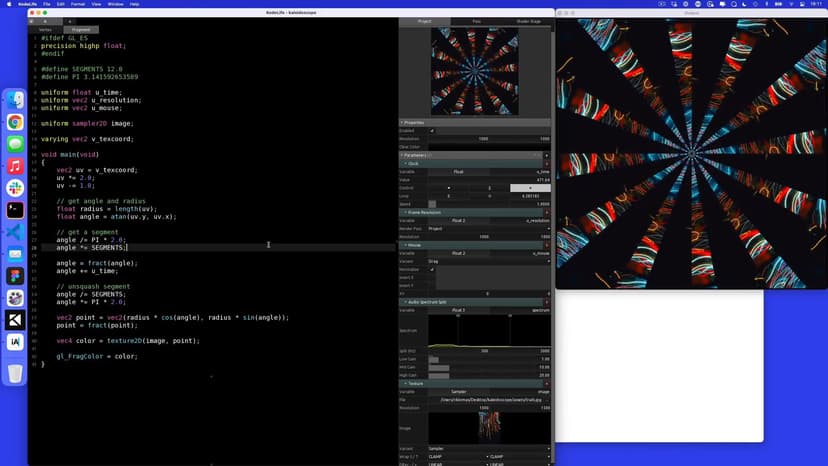Collapse the Frame Resolution parameter section
Viewport: 828px width, 466px height.
(404, 212)
